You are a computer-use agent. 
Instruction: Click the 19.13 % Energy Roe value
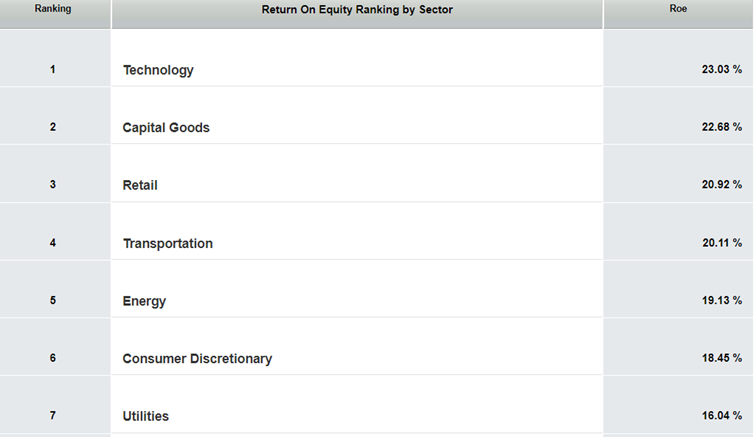(721, 300)
